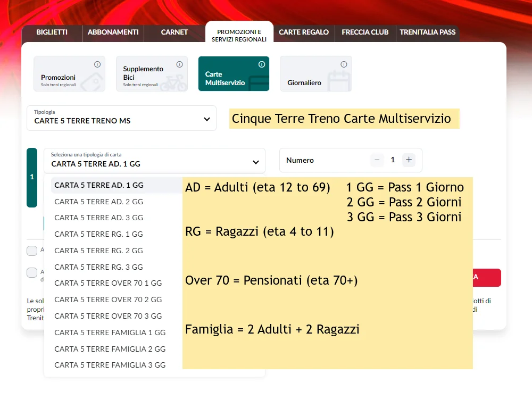The height and width of the screenshot is (399, 532).
Task: Click inside the Numero quantity field
Action: pyautogui.click(x=330, y=160)
